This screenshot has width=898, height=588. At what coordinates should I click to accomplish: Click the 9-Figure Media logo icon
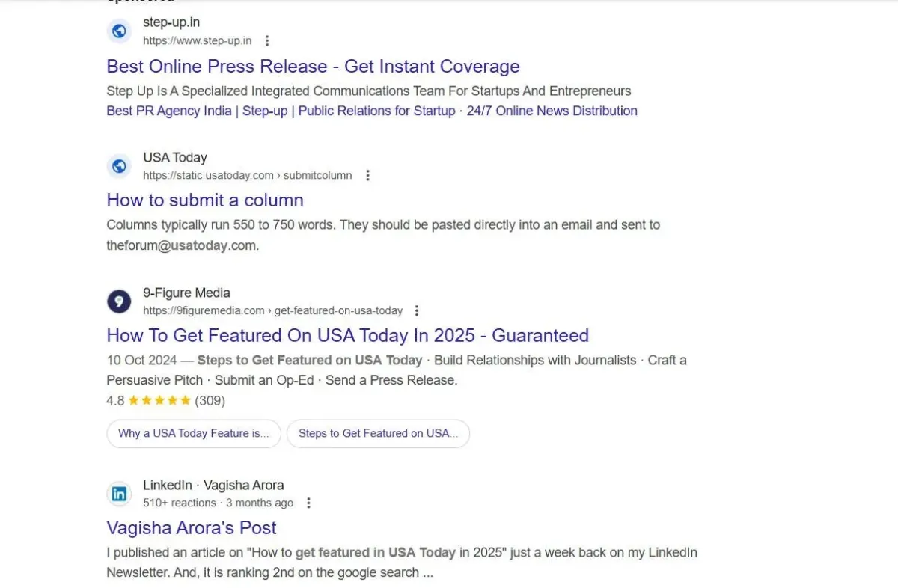click(x=119, y=301)
